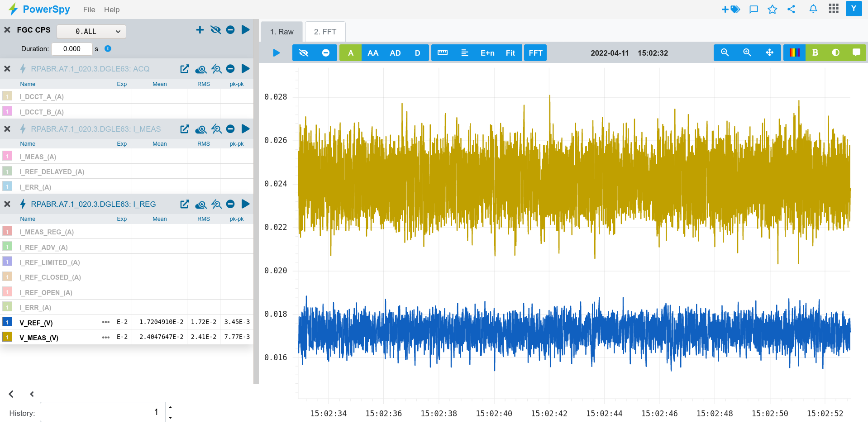
Task: Hide all signals in FGC CPS header
Action: click(215, 30)
